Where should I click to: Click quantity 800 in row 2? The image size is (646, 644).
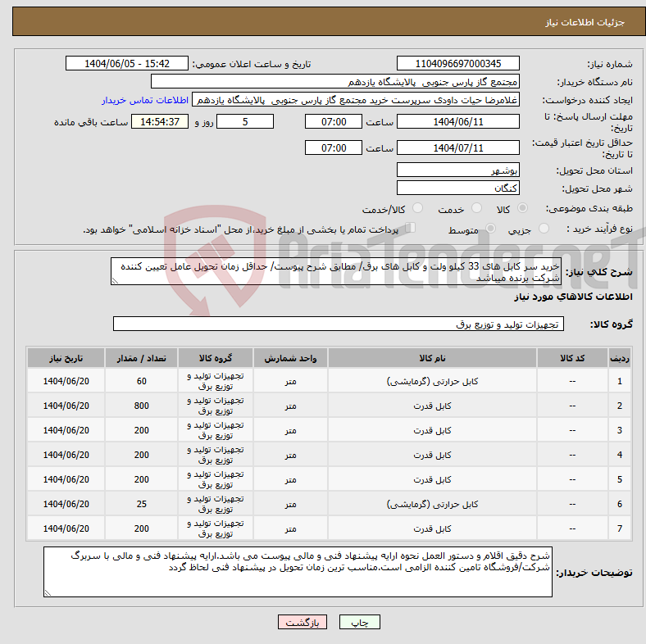point(141,406)
